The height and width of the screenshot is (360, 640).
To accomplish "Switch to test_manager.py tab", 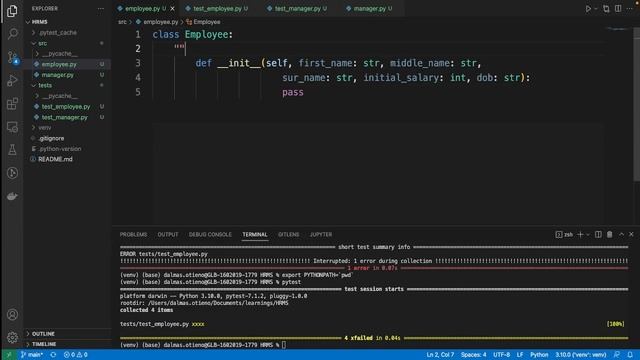I will point(299,9).
